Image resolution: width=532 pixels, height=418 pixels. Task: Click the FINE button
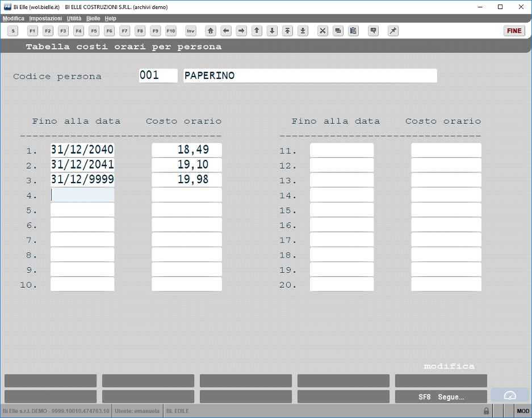point(514,31)
